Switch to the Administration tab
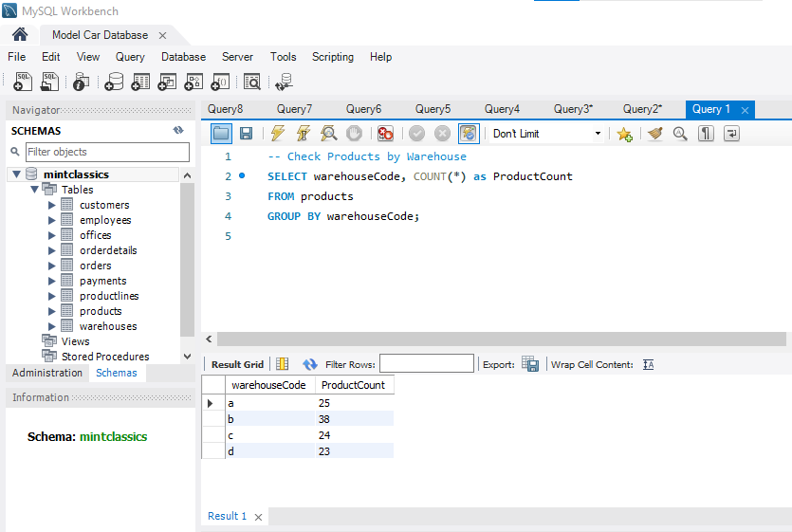 pos(46,373)
